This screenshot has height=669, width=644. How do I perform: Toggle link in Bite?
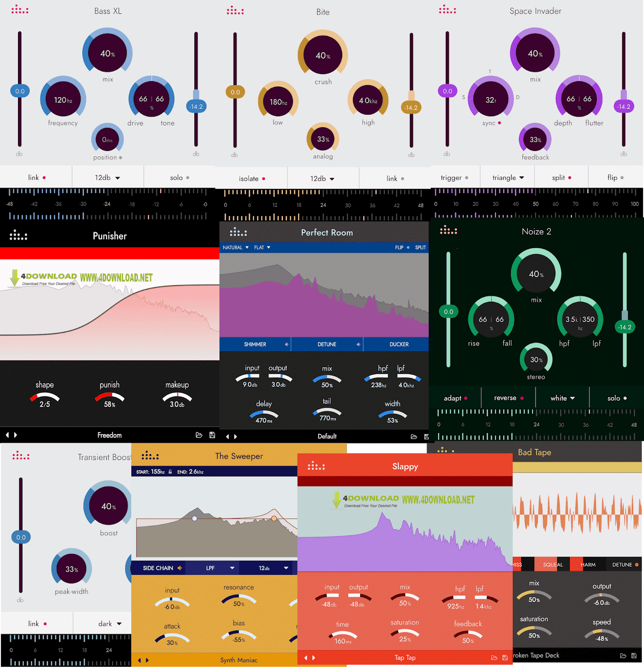395,179
